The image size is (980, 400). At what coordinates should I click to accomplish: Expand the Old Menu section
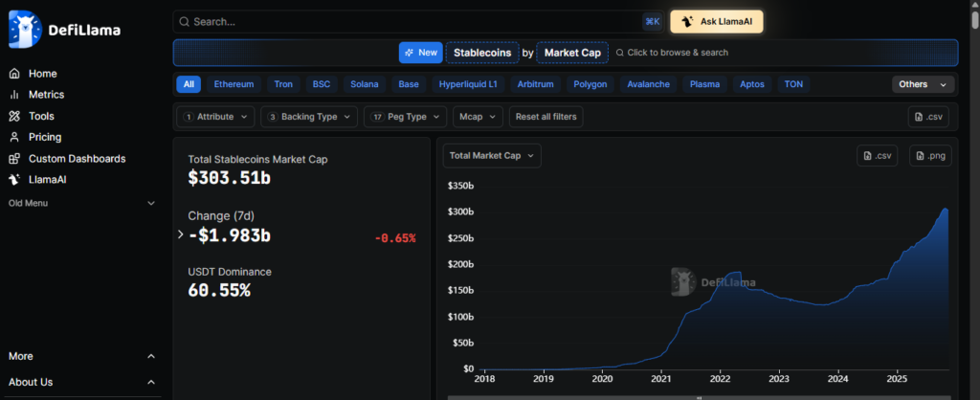82,203
